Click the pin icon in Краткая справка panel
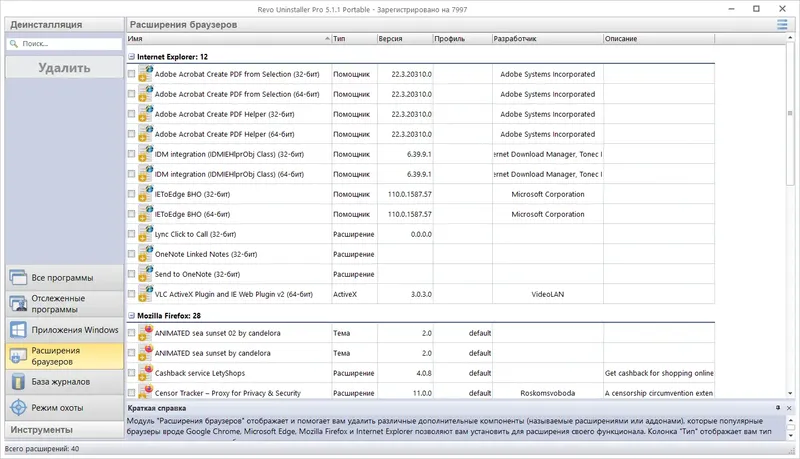Screen dimensions: 800x459 coord(778,408)
